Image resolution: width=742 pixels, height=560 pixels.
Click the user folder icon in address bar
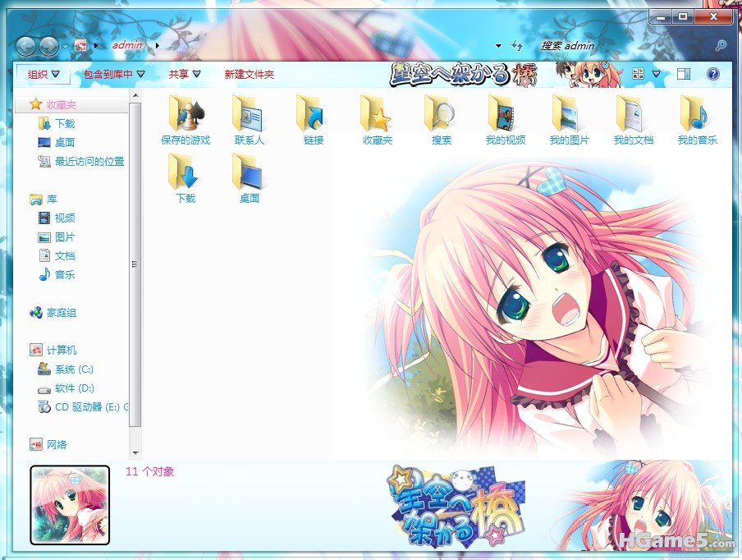coord(81,45)
